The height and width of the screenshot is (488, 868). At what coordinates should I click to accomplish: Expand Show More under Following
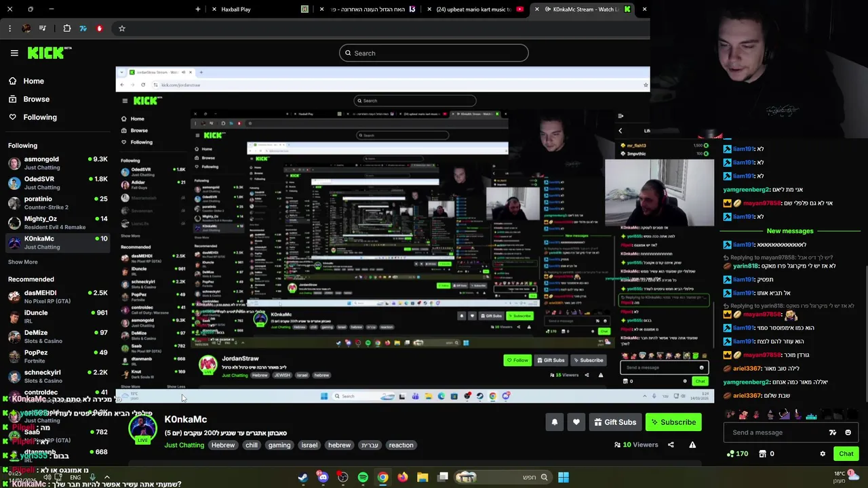pyautogui.click(x=23, y=262)
